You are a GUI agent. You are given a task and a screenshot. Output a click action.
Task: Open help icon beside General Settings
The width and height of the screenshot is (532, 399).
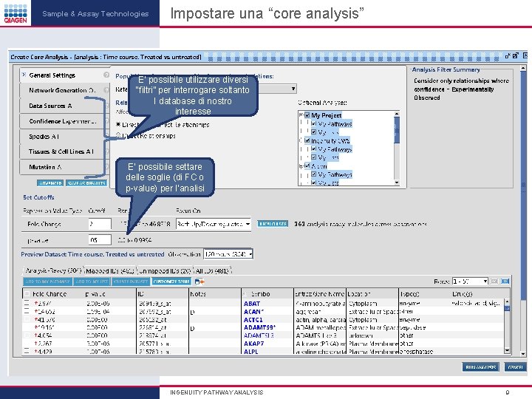coord(106,75)
